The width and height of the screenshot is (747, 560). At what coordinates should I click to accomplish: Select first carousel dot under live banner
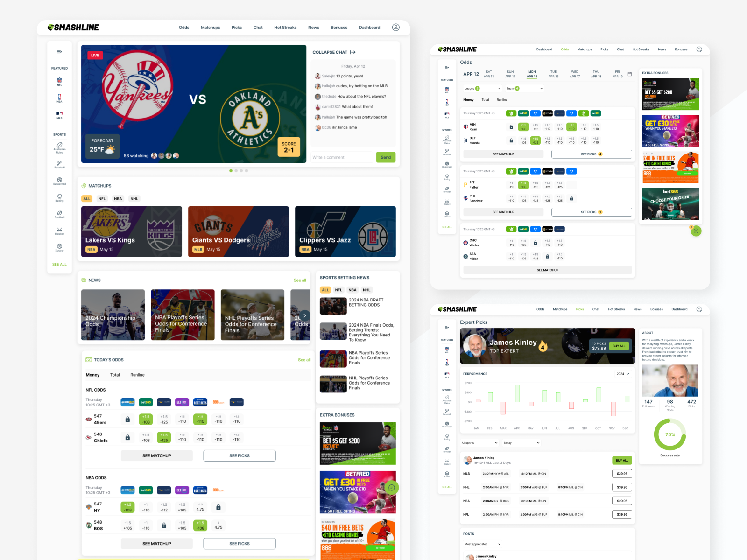coord(231,171)
